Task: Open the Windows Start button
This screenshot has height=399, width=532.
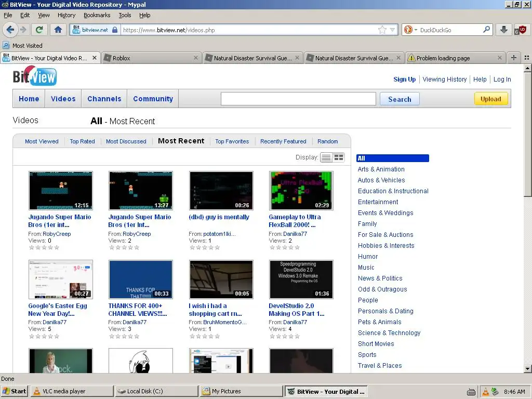Action: [x=14, y=391]
